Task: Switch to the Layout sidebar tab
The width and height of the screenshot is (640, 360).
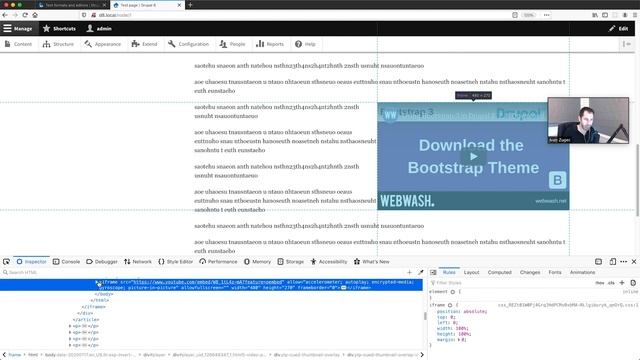Action: click(471, 272)
